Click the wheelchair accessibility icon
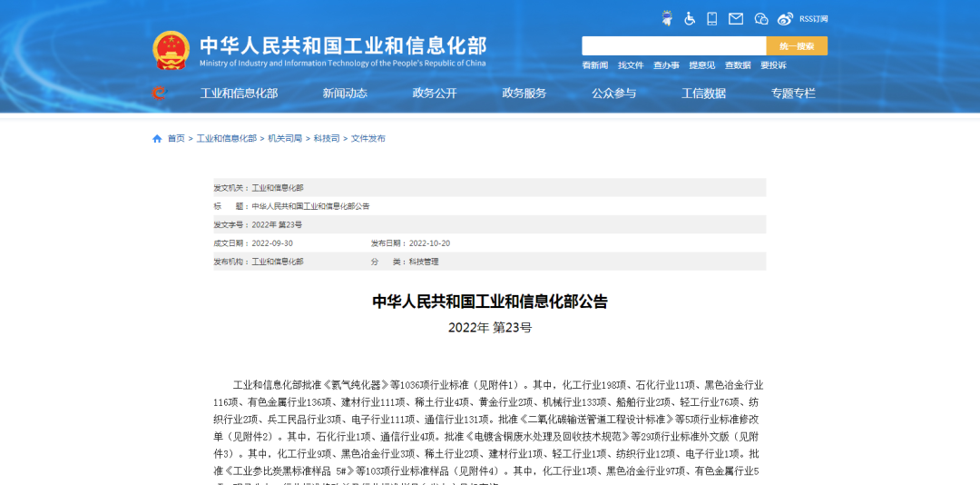 [x=690, y=19]
